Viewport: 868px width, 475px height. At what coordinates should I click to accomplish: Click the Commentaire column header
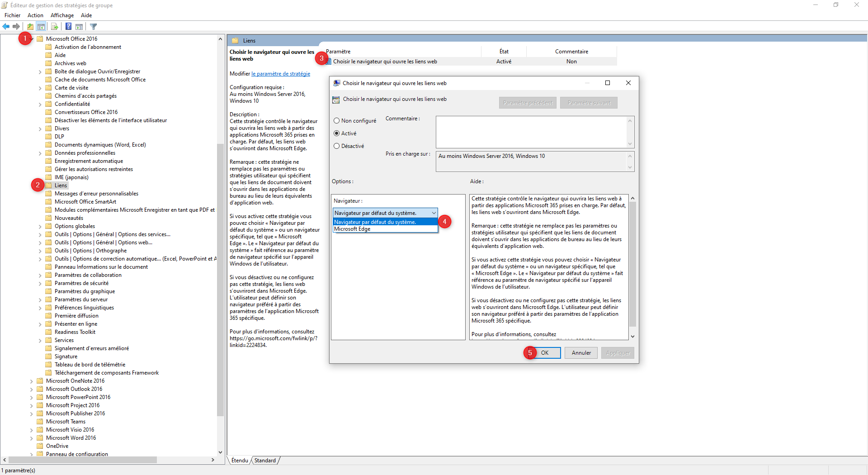click(x=571, y=52)
